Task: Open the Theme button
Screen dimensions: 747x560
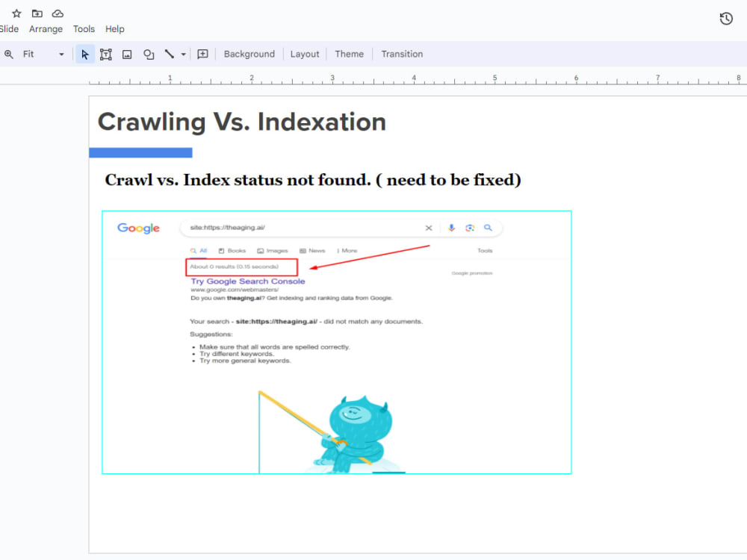Action: (x=349, y=55)
